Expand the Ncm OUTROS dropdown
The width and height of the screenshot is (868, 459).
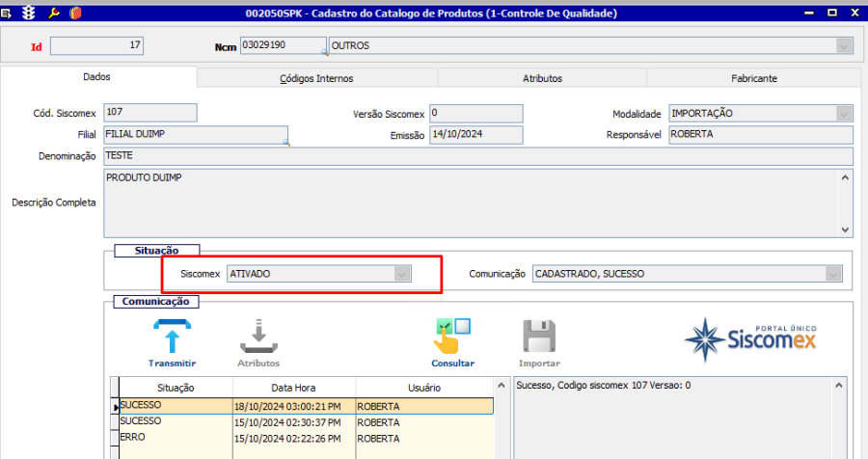[844, 46]
